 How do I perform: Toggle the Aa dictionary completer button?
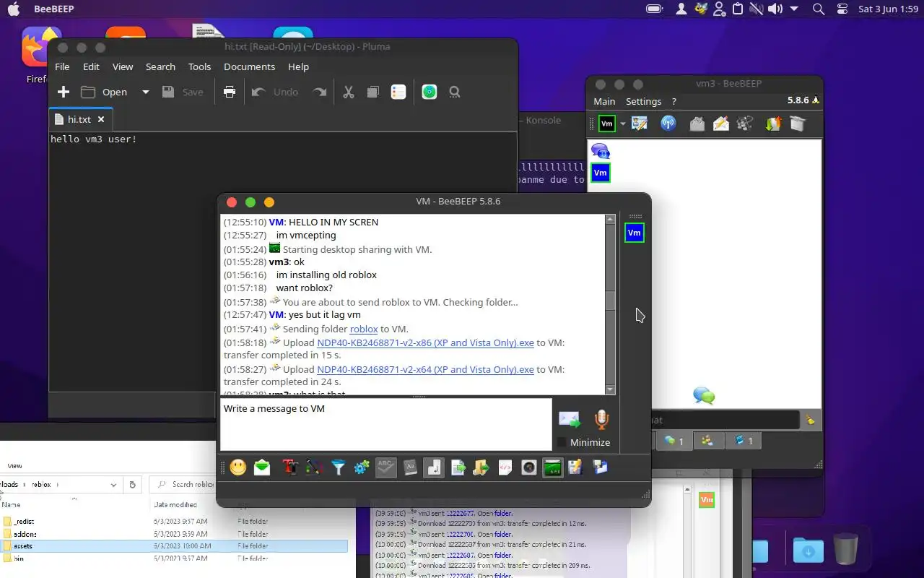410,467
